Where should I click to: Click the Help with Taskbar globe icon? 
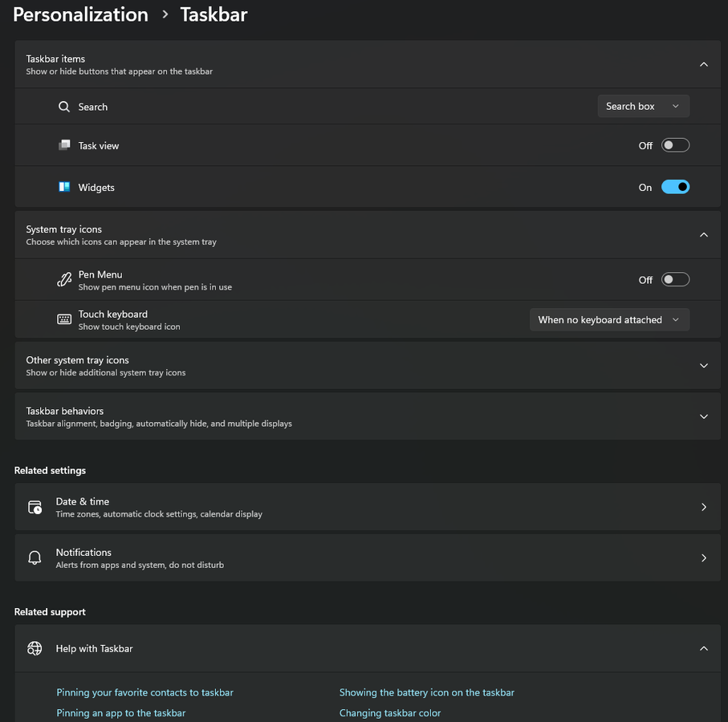[x=35, y=648]
